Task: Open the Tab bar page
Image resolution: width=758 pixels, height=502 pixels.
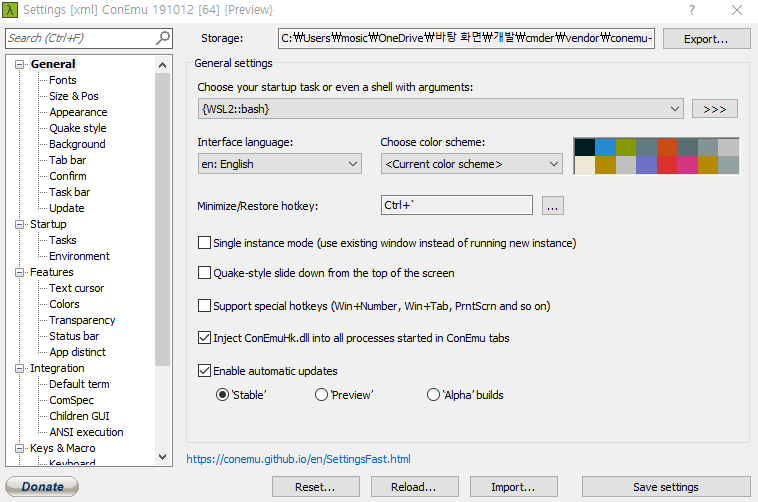Action: click(68, 160)
